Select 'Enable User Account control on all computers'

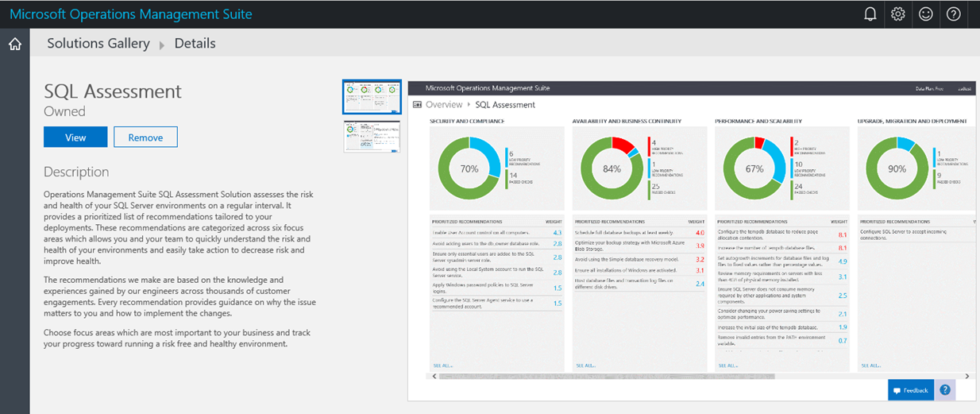[x=496, y=233]
